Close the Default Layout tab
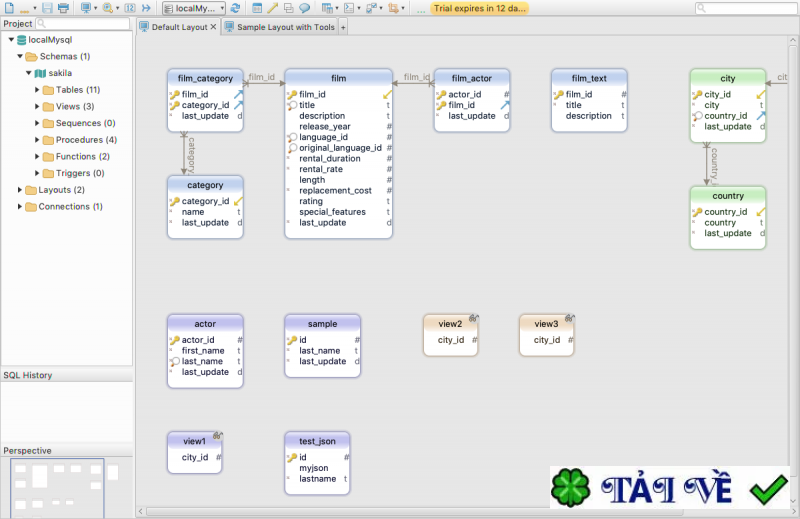The width and height of the screenshot is (800, 519). [213, 27]
